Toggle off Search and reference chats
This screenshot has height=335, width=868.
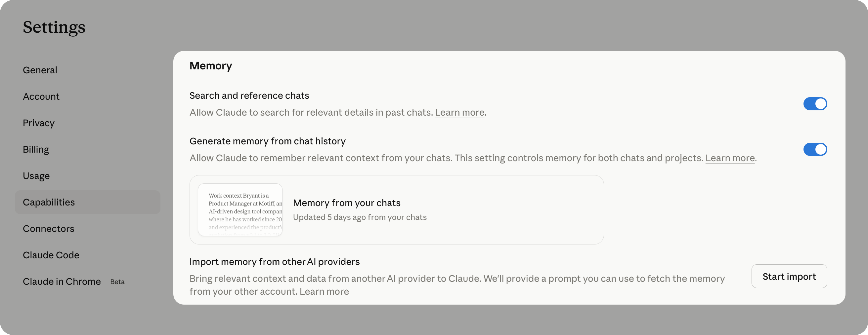815,104
